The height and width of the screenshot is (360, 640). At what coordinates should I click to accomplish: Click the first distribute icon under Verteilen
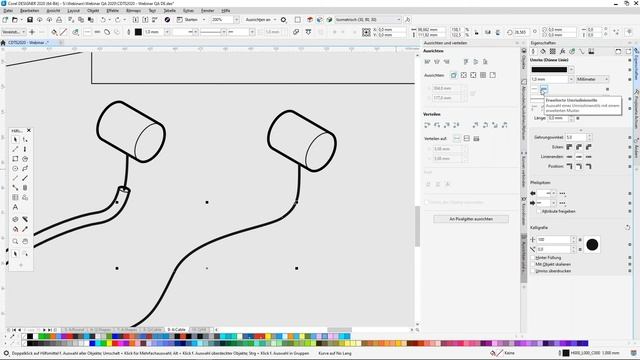pyautogui.click(x=427, y=125)
